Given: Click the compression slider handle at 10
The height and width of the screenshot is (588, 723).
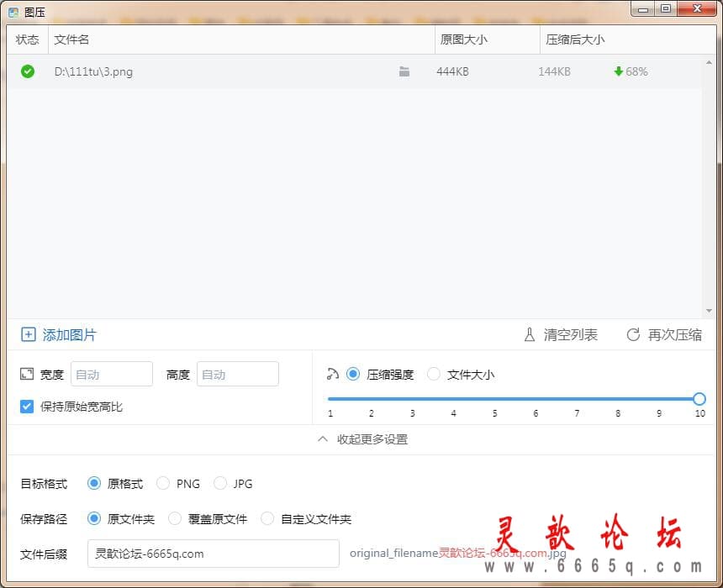Looking at the screenshot, I should click(x=699, y=399).
